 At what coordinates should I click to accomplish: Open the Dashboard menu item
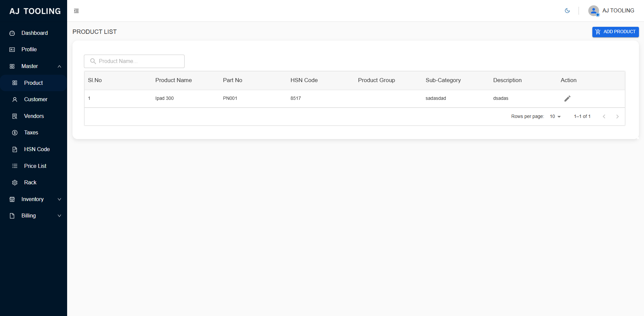[34, 33]
